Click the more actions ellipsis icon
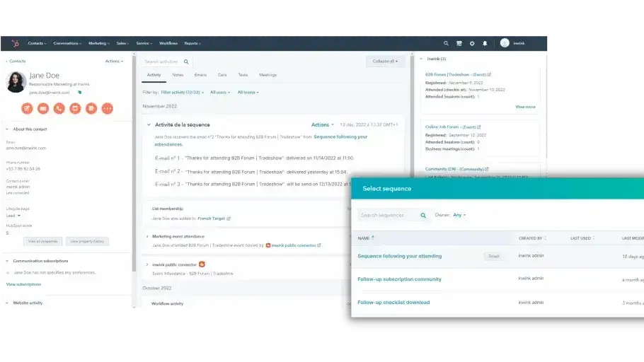This screenshot has width=644, height=362. [107, 108]
